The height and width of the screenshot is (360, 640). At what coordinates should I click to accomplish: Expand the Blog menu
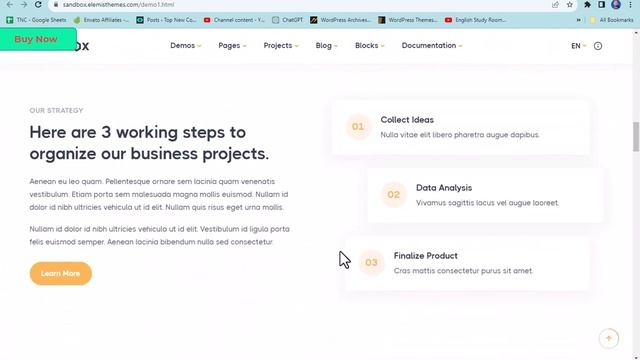point(327,46)
